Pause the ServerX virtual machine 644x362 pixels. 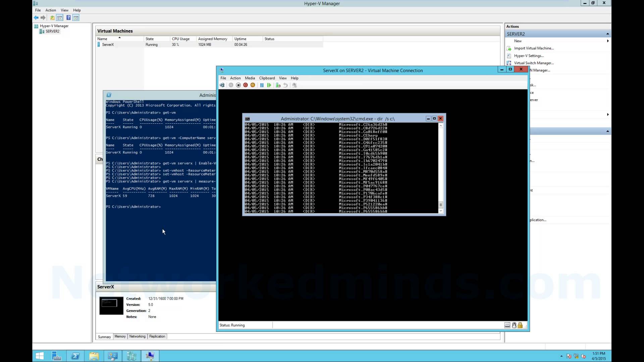(x=262, y=85)
